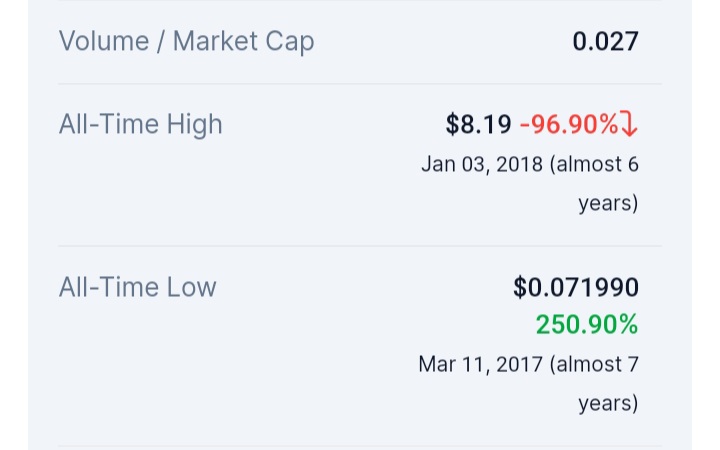
Task: Select the $8.19 all-time high price
Action: (x=478, y=125)
